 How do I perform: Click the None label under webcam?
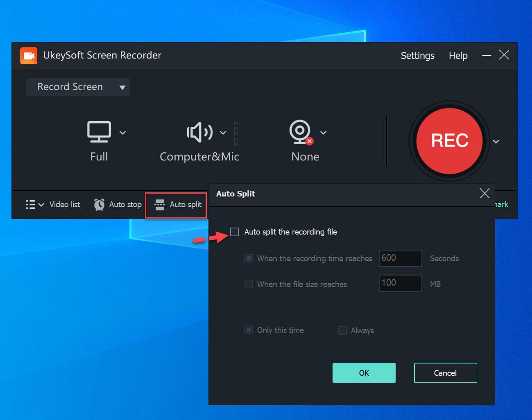tap(305, 157)
